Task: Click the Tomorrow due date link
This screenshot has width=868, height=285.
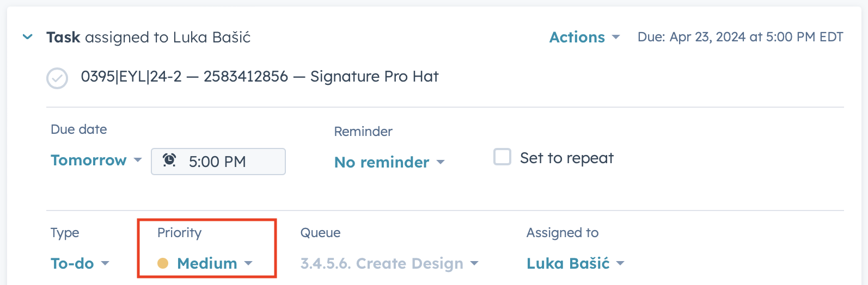Action: pos(88,160)
